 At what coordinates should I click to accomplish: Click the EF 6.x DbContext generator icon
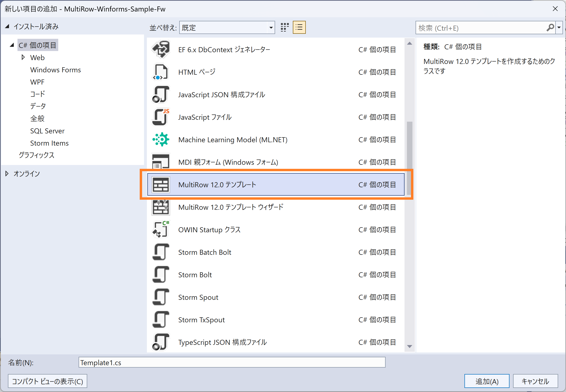click(x=161, y=49)
